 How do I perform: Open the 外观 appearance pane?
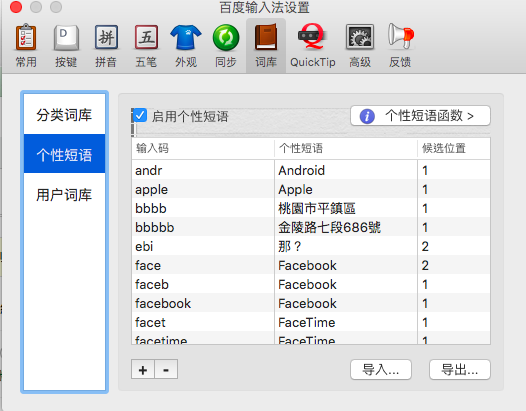click(186, 46)
